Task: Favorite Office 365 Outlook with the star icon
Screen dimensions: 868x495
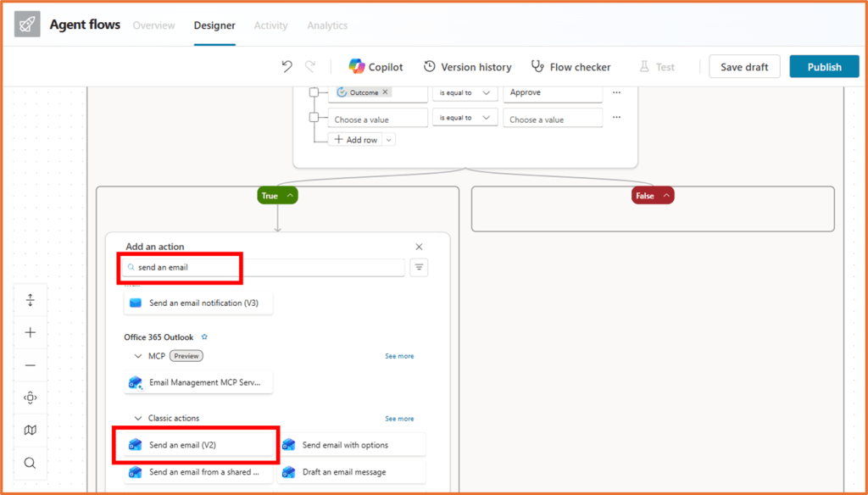Action: [x=204, y=337]
